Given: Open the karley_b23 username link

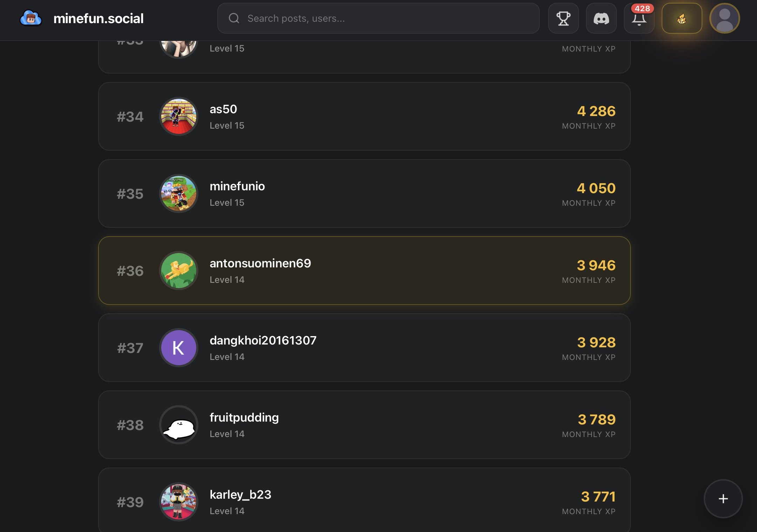Looking at the screenshot, I should coord(240,495).
